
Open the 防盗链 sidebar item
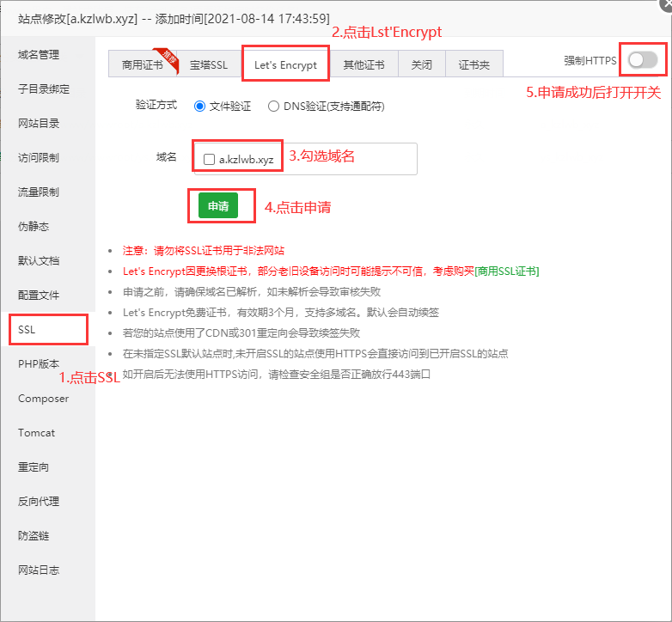pos(34,535)
